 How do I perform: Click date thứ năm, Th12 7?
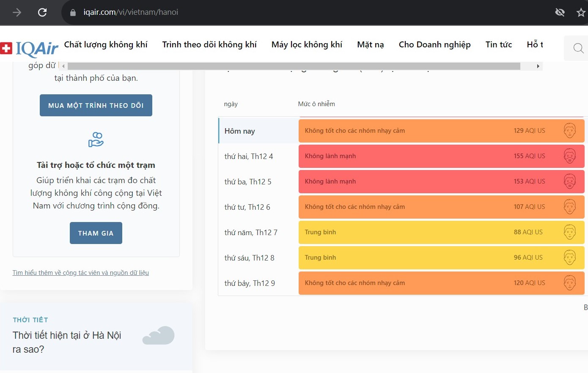click(x=251, y=233)
